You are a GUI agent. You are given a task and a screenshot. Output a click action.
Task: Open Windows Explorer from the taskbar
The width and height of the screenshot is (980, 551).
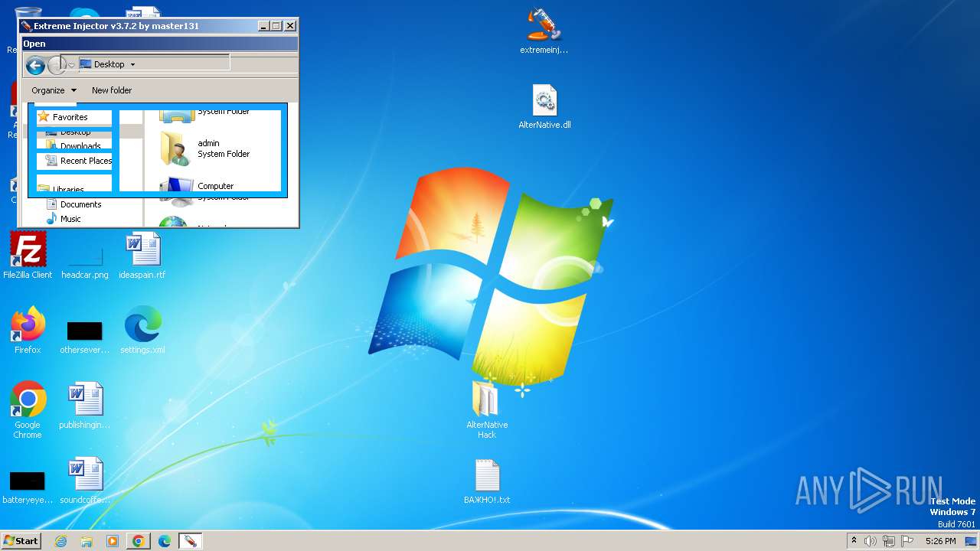click(x=87, y=541)
